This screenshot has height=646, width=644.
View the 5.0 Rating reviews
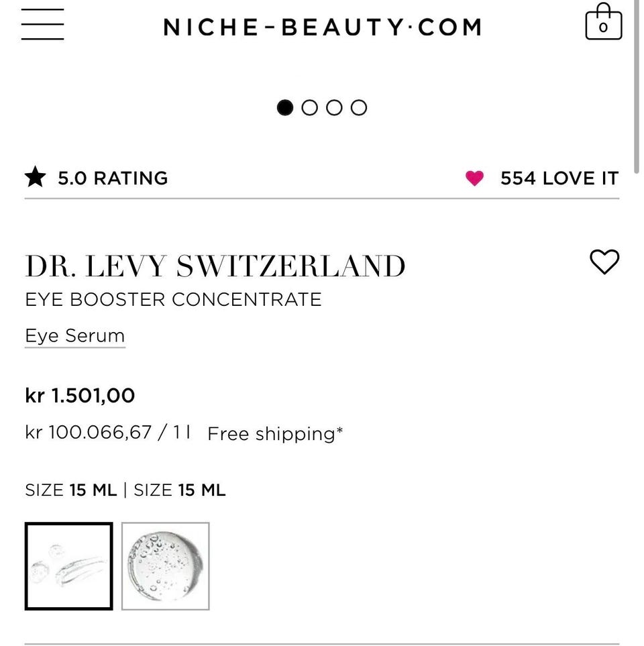point(113,178)
